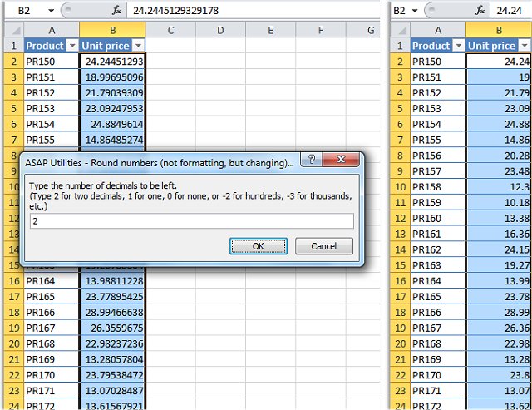
Task: Select column B header in left sheet
Action: pos(113,30)
